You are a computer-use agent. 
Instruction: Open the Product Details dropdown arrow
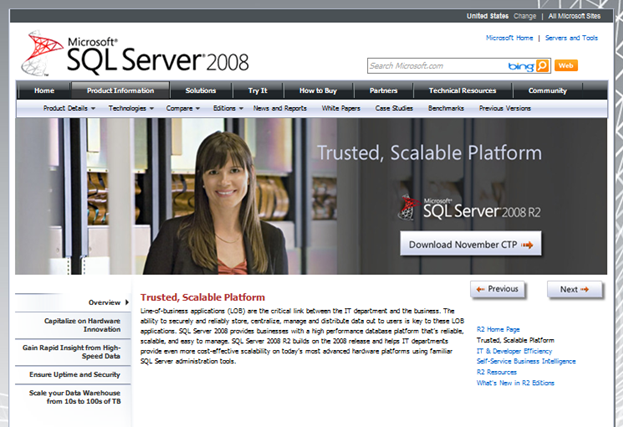(93, 108)
